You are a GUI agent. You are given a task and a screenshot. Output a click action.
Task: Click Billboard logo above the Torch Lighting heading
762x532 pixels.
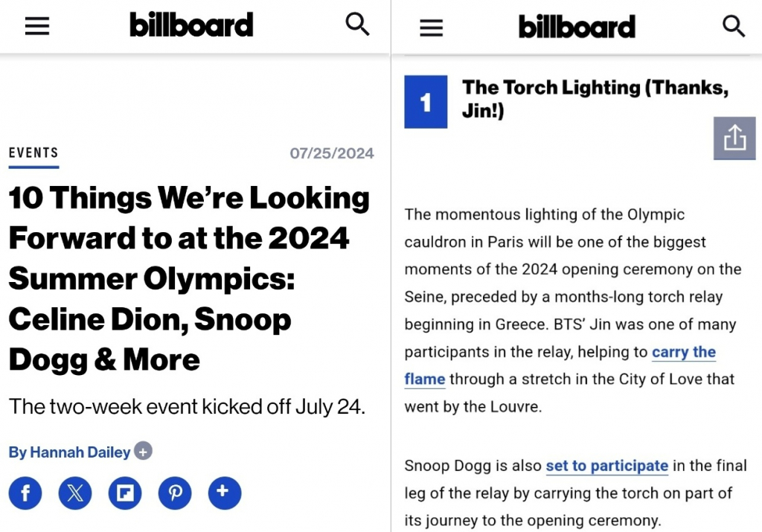click(577, 27)
